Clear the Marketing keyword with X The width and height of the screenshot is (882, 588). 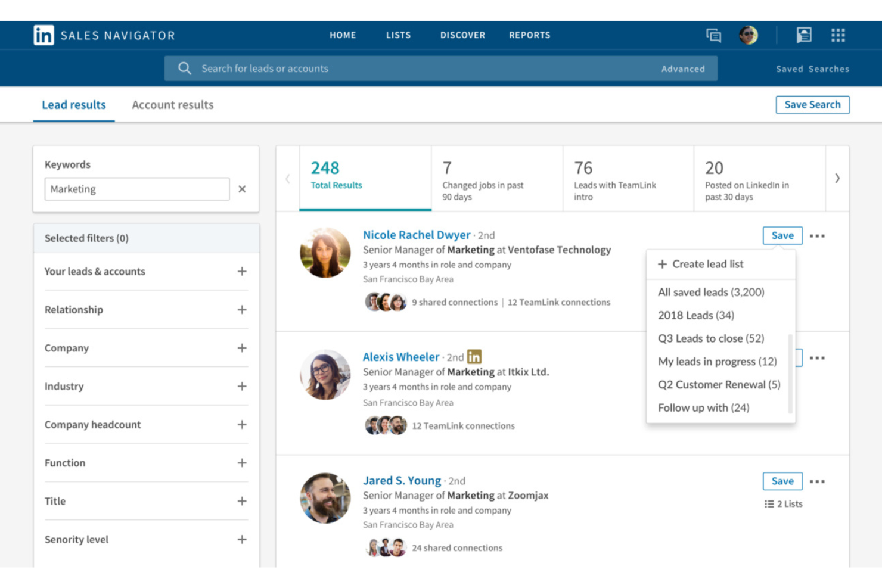(242, 189)
